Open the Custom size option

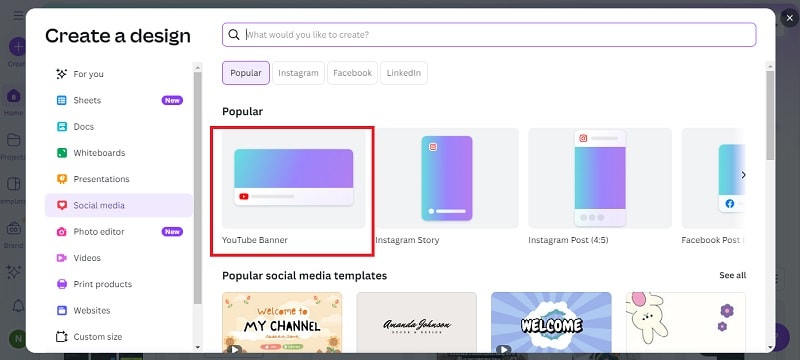pyautogui.click(x=118, y=337)
